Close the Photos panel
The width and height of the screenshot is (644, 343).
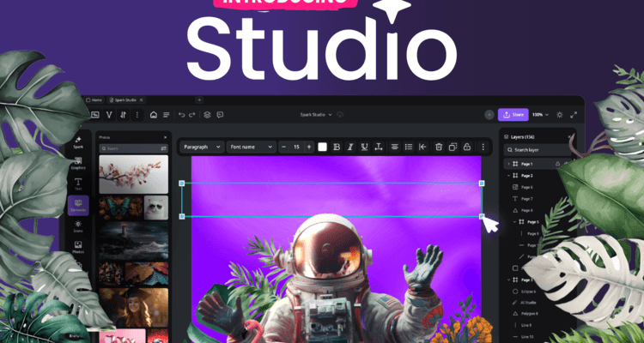pos(166,137)
